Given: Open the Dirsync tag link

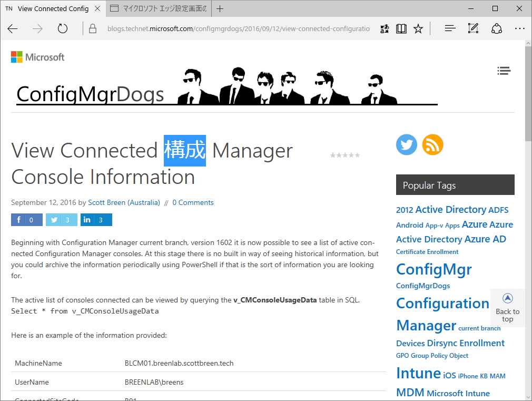Looking at the screenshot, I should coord(442,343).
